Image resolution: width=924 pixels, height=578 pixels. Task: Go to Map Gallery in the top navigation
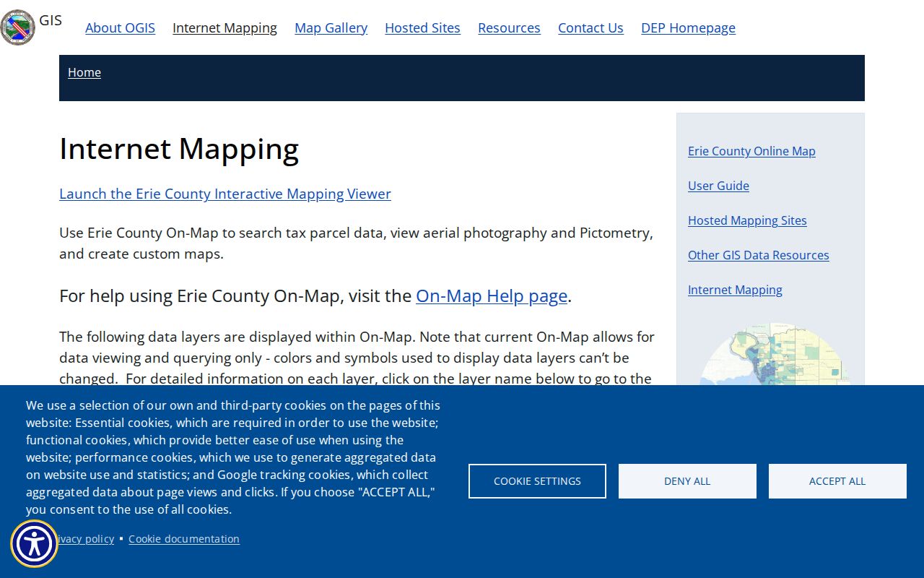331,27
